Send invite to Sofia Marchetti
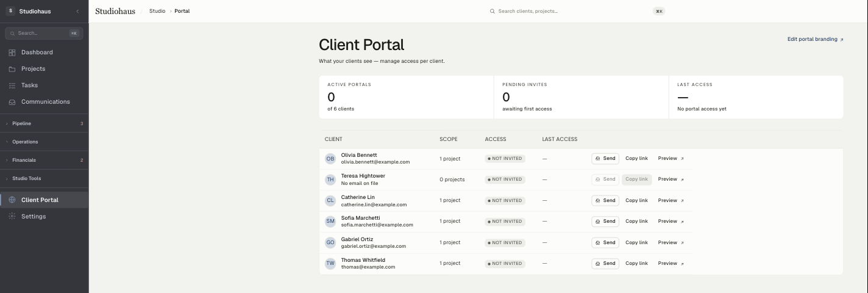The height and width of the screenshot is (293, 868). coord(605,221)
